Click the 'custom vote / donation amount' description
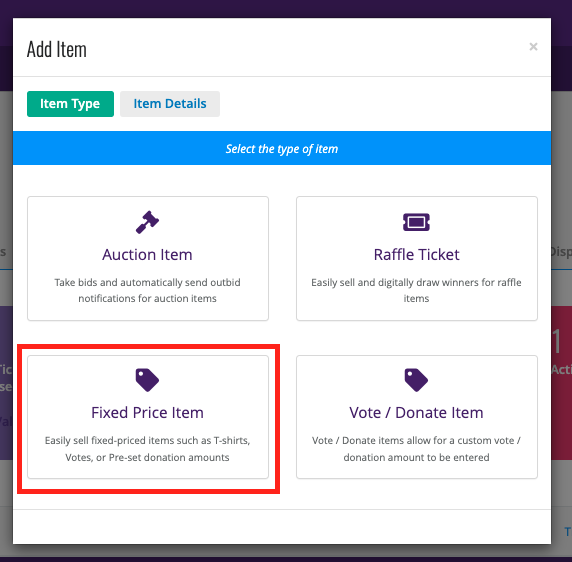This screenshot has width=572, height=562. pyautogui.click(x=416, y=449)
